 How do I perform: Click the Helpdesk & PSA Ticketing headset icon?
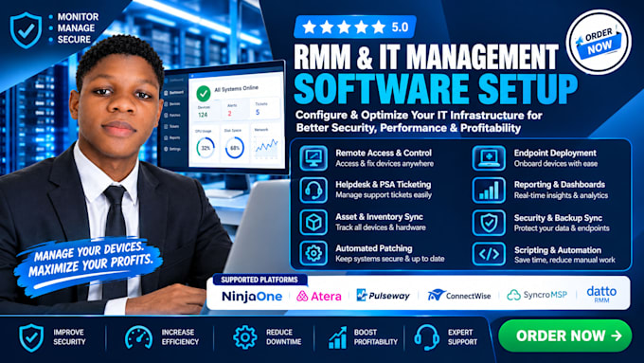coord(313,190)
